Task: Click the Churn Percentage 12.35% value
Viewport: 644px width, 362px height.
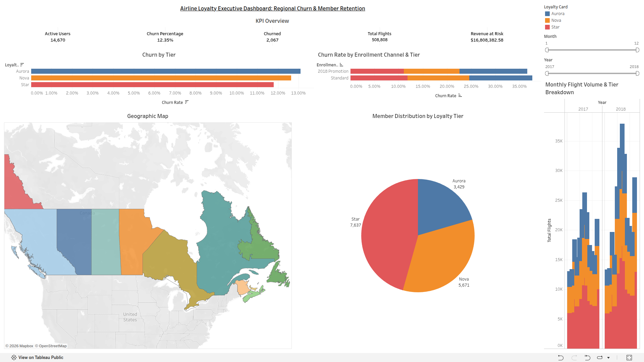Action: click(x=165, y=40)
